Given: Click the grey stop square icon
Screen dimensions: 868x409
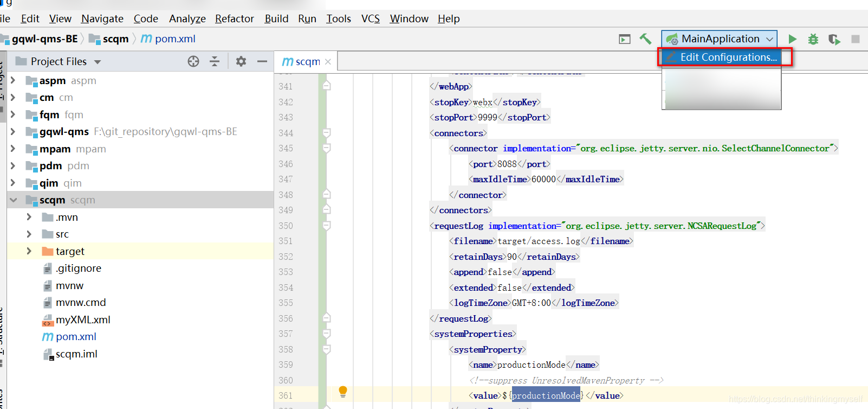Looking at the screenshot, I should pyautogui.click(x=856, y=39).
